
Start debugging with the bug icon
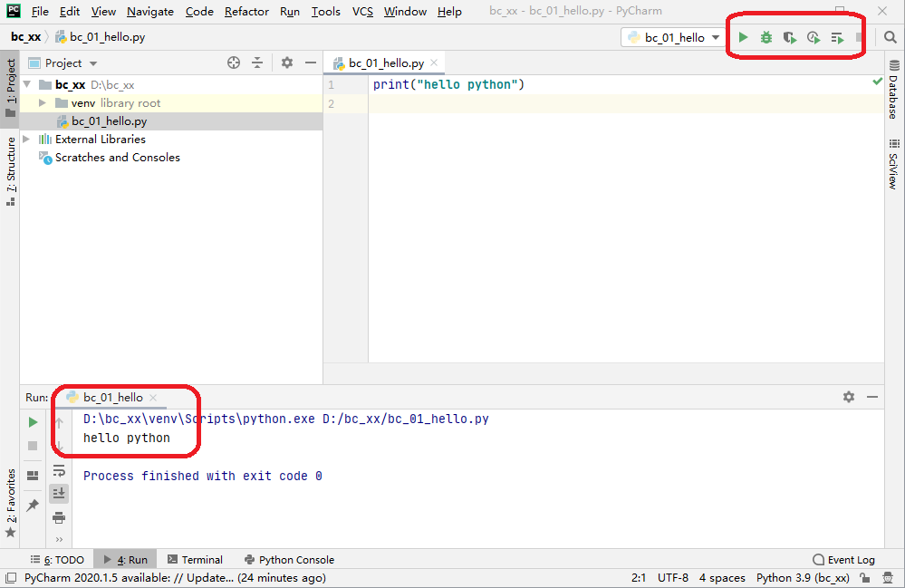point(766,38)
